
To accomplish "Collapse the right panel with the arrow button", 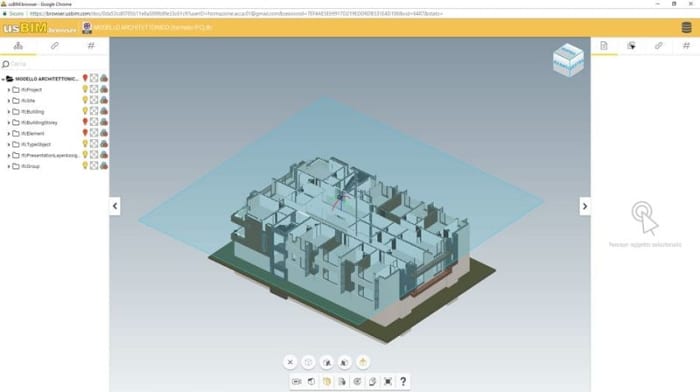I will (x=585, y=206).
